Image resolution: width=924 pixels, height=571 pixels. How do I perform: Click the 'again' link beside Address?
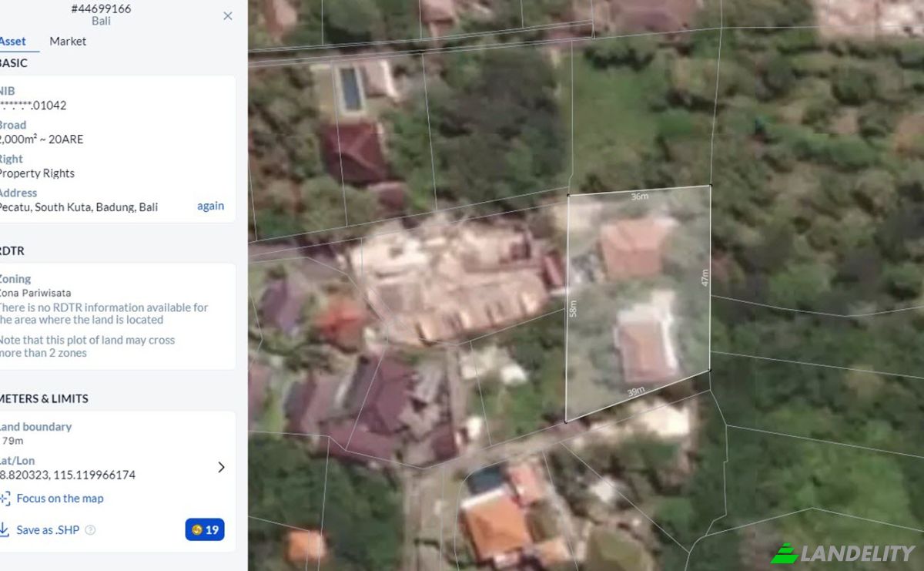pos(210,206)
